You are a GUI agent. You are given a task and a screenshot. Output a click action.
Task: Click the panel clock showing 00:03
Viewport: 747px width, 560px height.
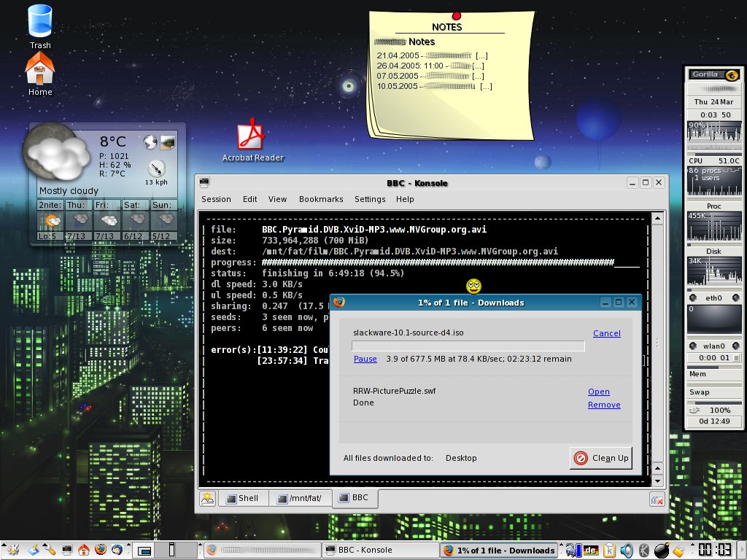715,550
